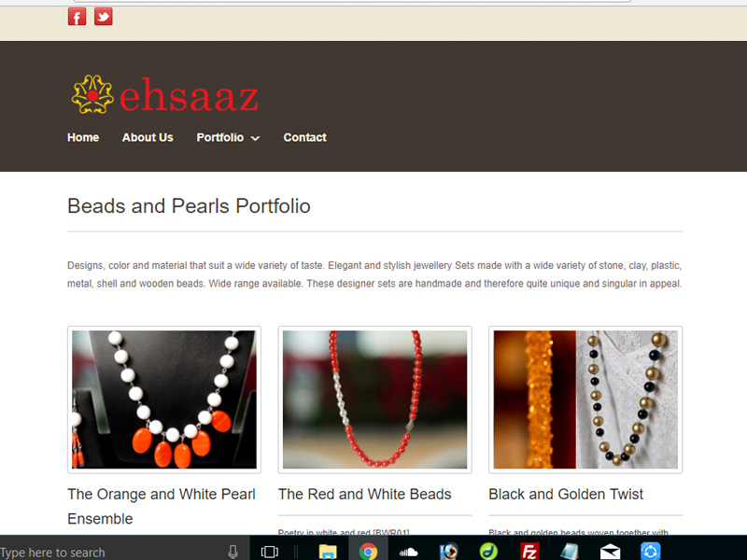Image resolution: width=747 pixels, height=560 pixels.
Task: Open Task View from the taskbar
Action: point(270,552)
